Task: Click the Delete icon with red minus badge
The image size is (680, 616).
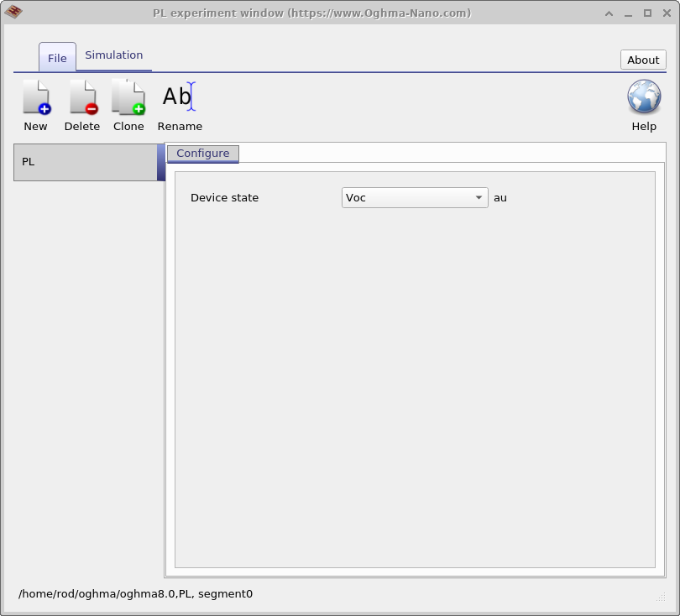Action: coord(81,97)
